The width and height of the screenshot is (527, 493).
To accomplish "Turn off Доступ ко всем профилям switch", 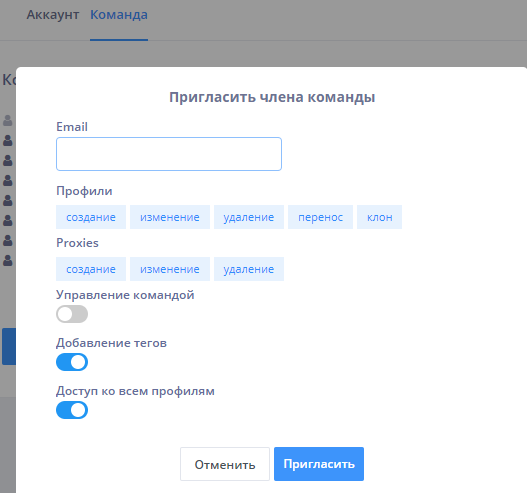I will coord(72,410).
